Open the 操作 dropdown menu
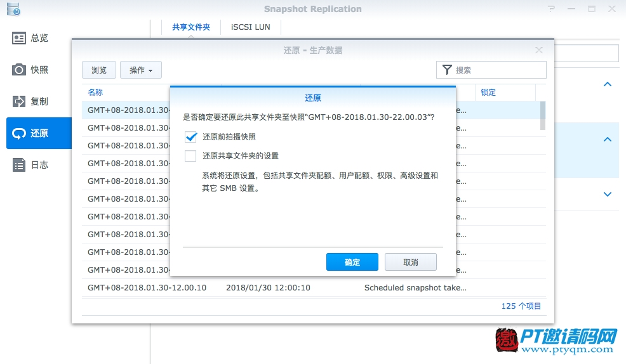 click(141, 70)
